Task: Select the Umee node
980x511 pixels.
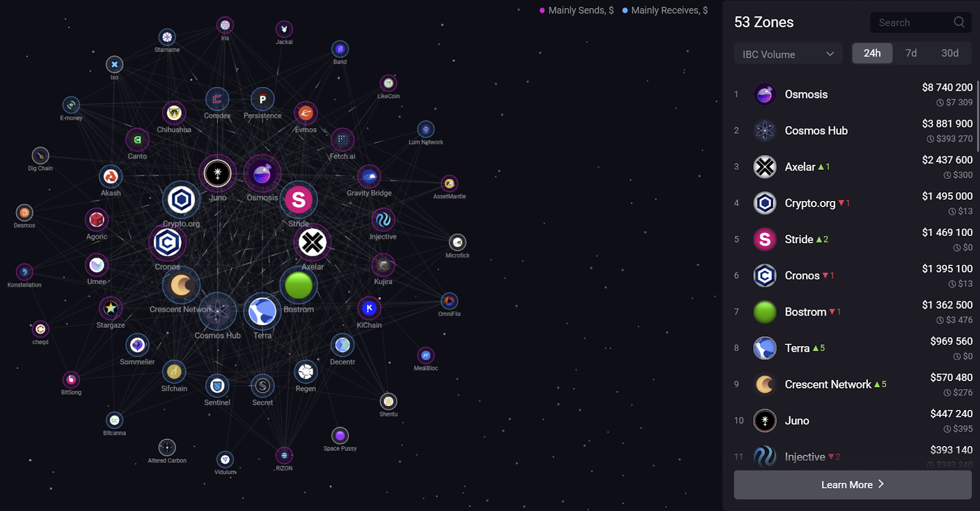Action: (x=97, y=265)
